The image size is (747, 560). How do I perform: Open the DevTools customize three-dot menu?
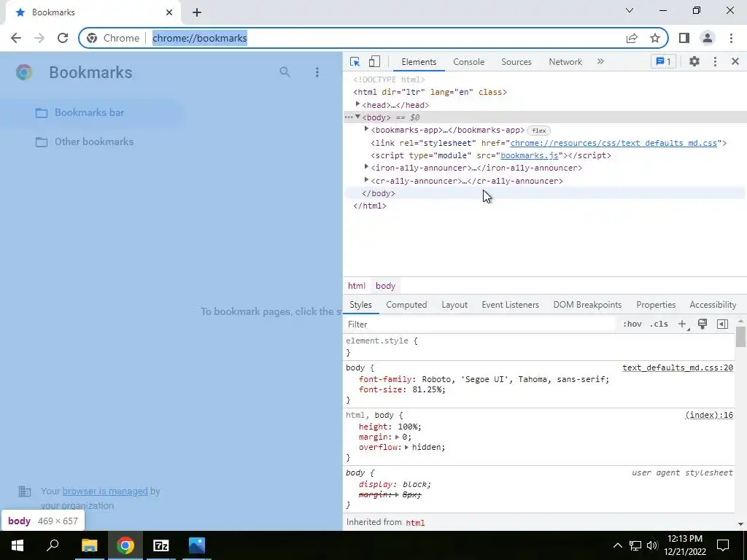(715, 61)
